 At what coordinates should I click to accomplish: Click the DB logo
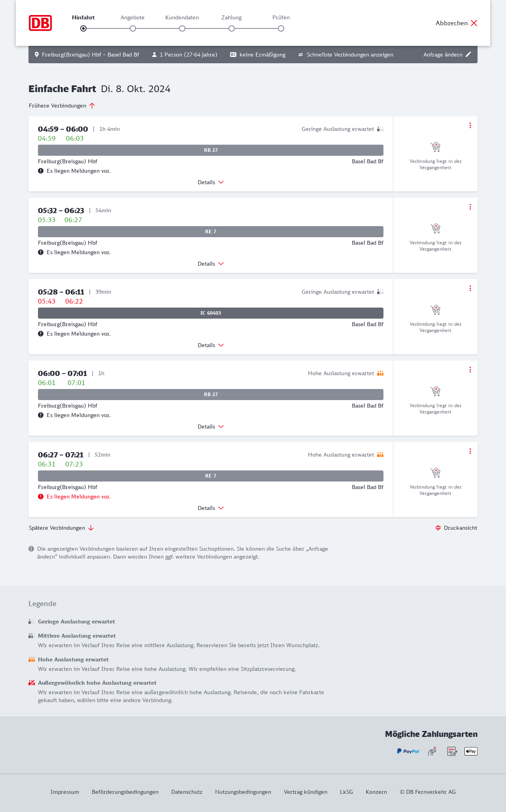click(x=40, y=23)
